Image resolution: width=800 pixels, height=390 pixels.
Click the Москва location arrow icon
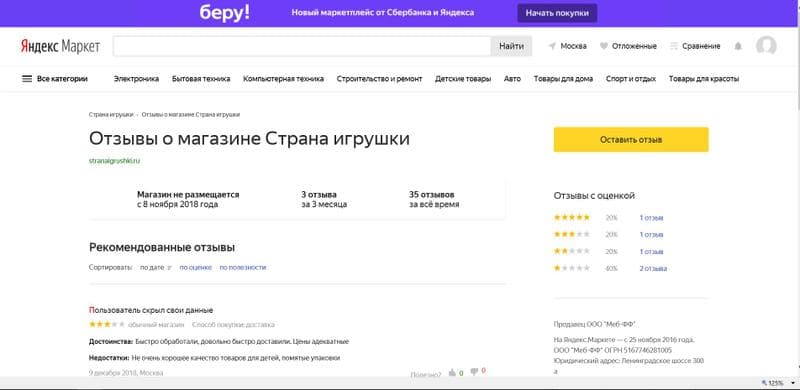pyautogui.click(x=552, y=46)
